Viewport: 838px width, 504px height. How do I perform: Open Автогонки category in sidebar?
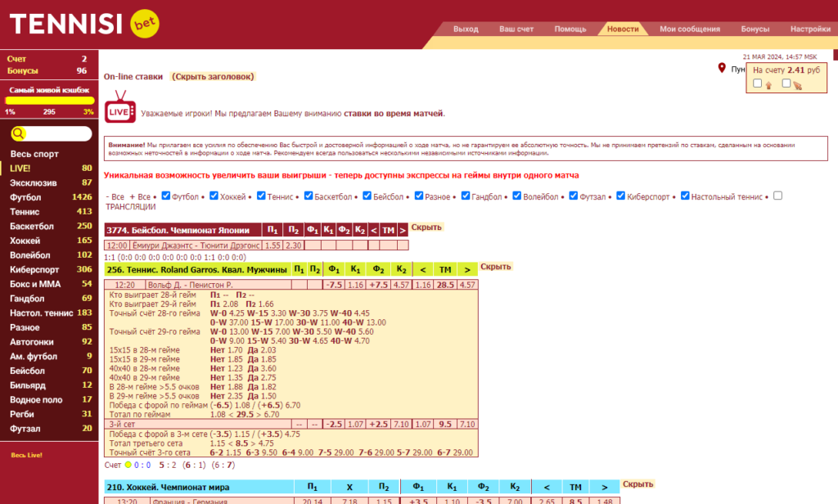click(49, 341)
